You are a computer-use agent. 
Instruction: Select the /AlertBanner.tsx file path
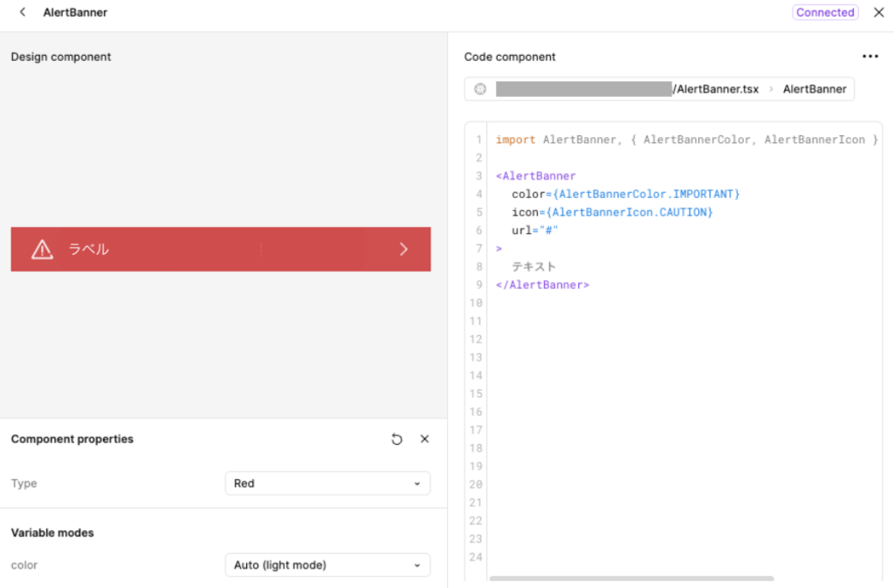pos(716,89)
